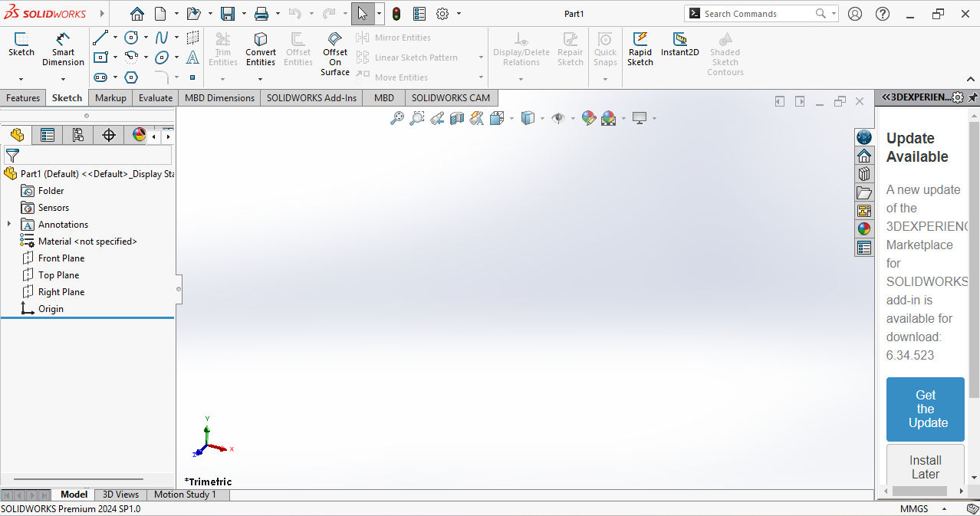Open the ConfigurationManager tab icon
Screen dimensions: 980x516
78,136
